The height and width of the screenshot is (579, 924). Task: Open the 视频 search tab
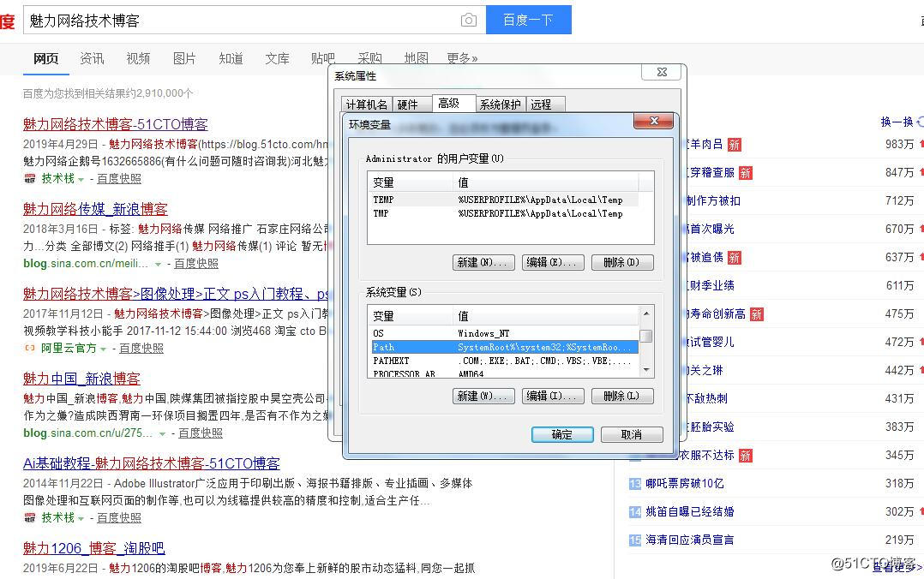(138, 58)
